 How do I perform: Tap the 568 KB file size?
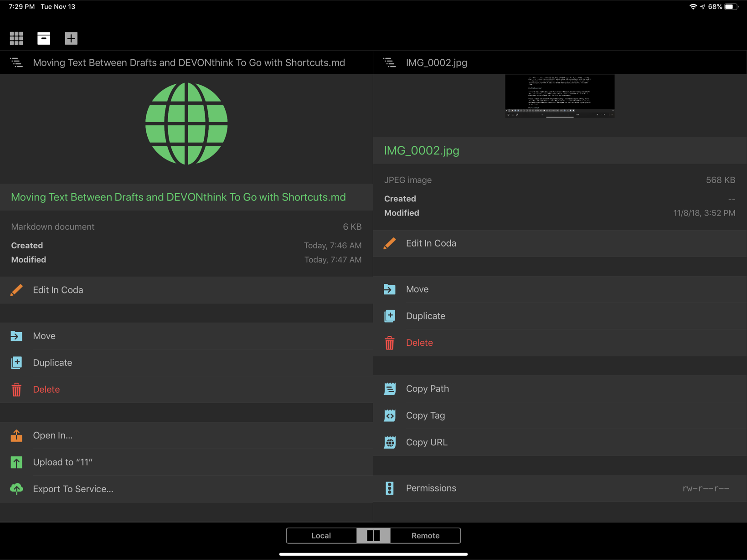pos(721,180)
